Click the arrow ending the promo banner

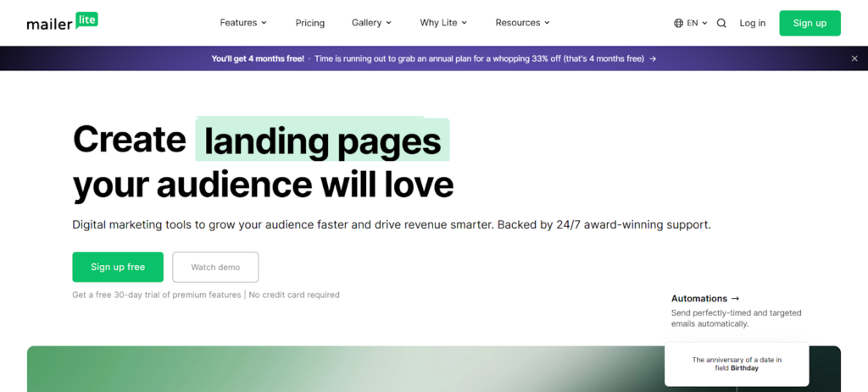click(x=653, y=58)
